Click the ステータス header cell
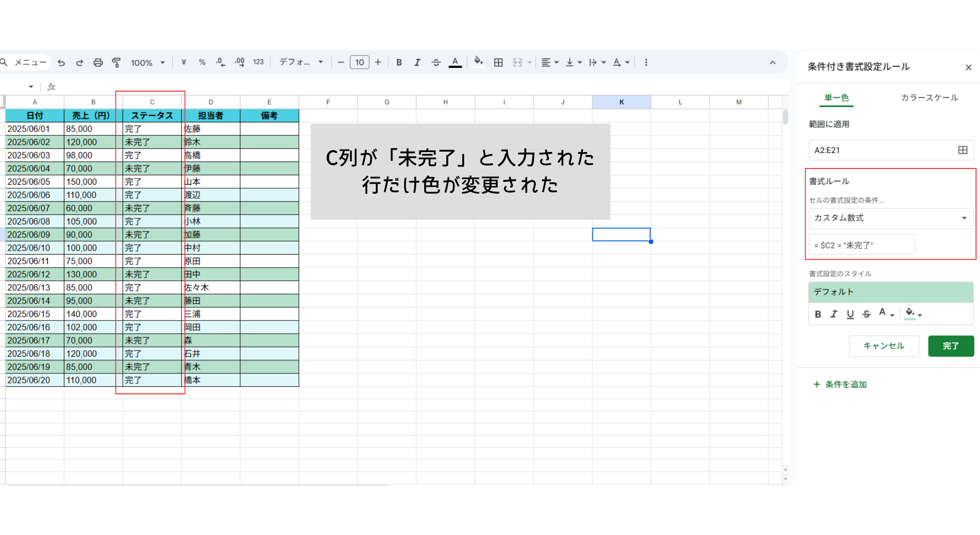 152,115
